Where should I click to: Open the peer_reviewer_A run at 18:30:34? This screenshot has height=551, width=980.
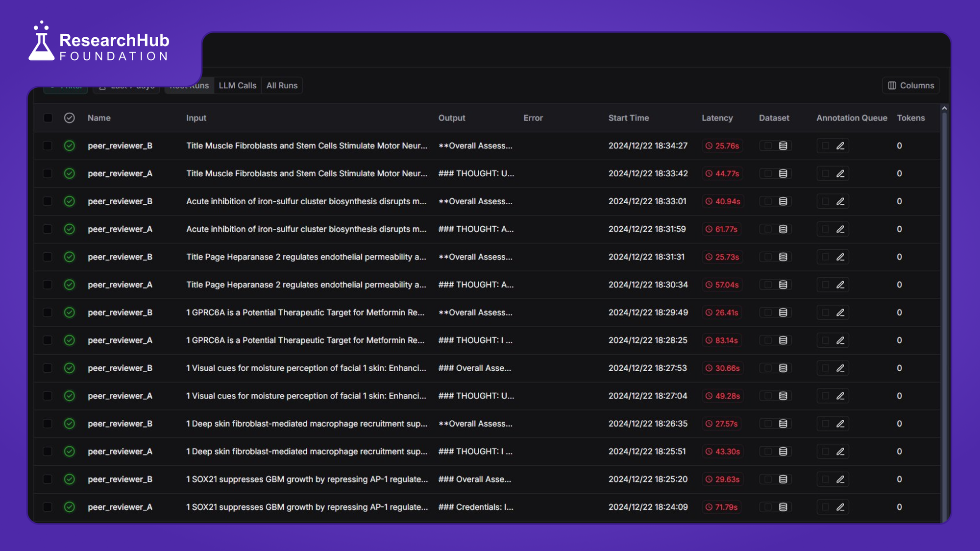click(120, 285)
